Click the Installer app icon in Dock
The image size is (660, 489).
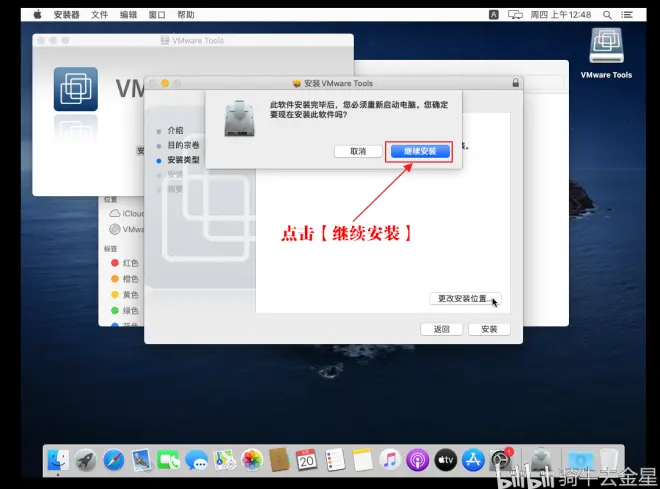[x=541, y=460]
